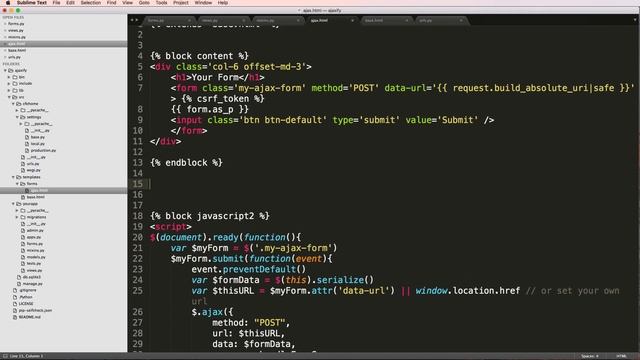640x360 pixels.
Task: Open the Sublime Text application menu
Action: click(31, 3)
